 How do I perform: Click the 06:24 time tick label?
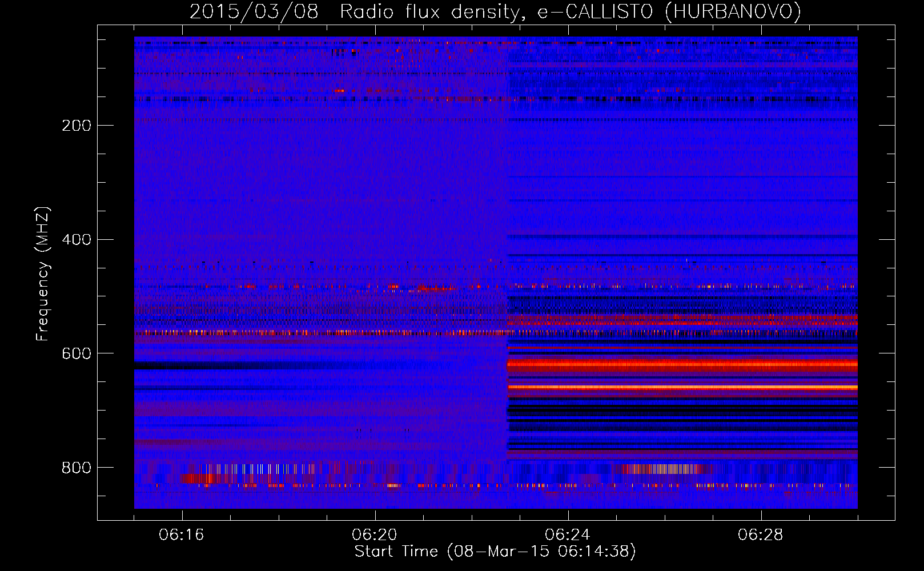[x=567, y=535]
